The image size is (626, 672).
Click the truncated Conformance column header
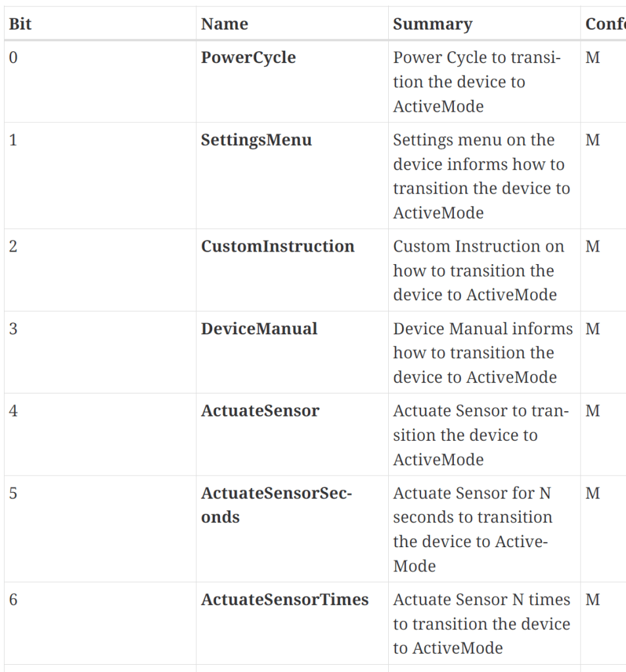[605, 24]
